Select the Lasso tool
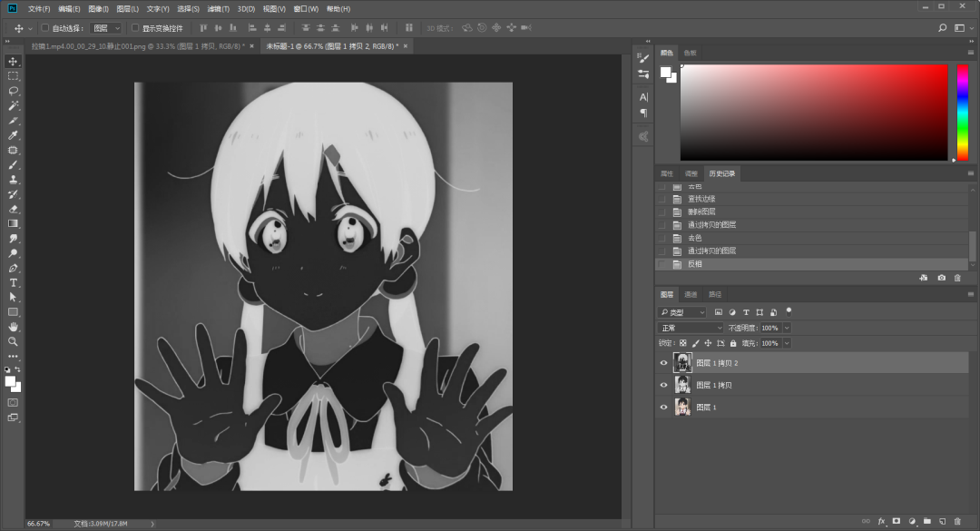The width and height of the screenshot is (980, 531). 13,91
